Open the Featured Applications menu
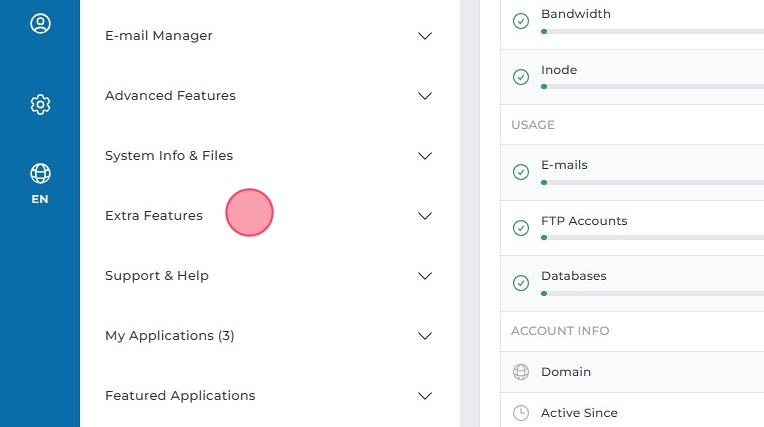This screenshot has height=427, width=764. point(180,396)
